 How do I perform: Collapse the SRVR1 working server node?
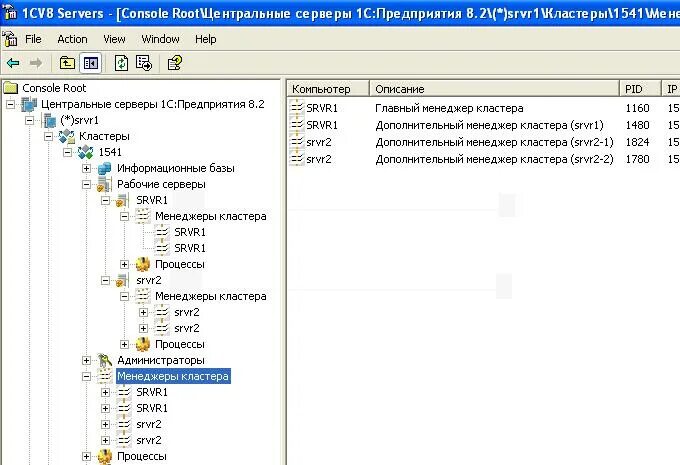(x=105, y=200)
